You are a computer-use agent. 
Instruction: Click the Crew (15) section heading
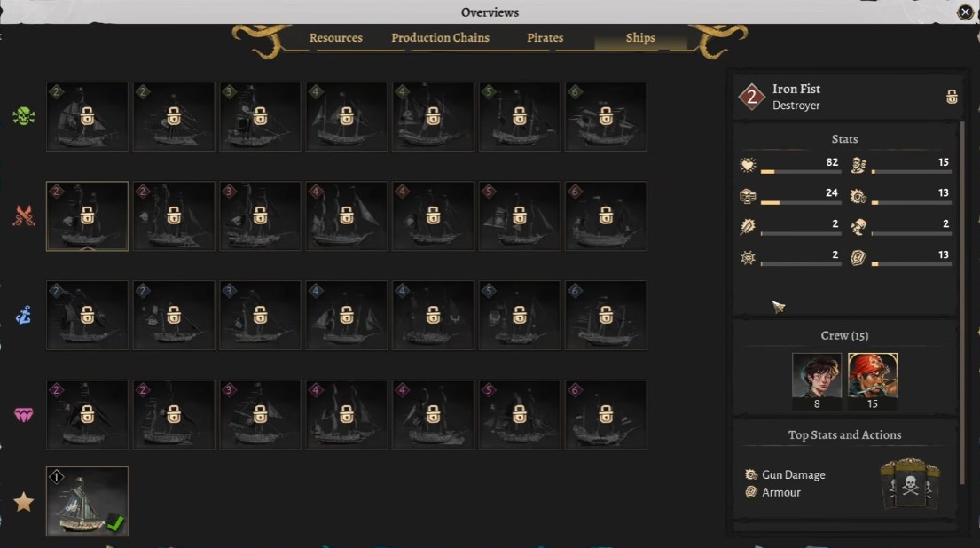click(844, 335)
